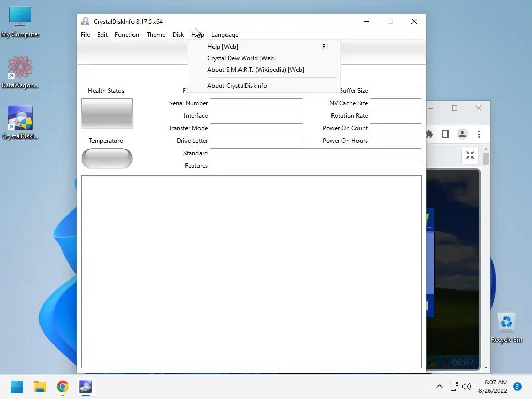Show hidden system tray icons
This screenshot has width=532, height=399.
pyautogui.click(x=440, y=387)
